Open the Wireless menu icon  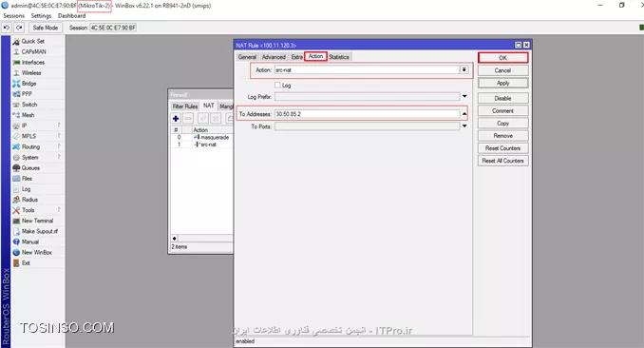(16, 73)
